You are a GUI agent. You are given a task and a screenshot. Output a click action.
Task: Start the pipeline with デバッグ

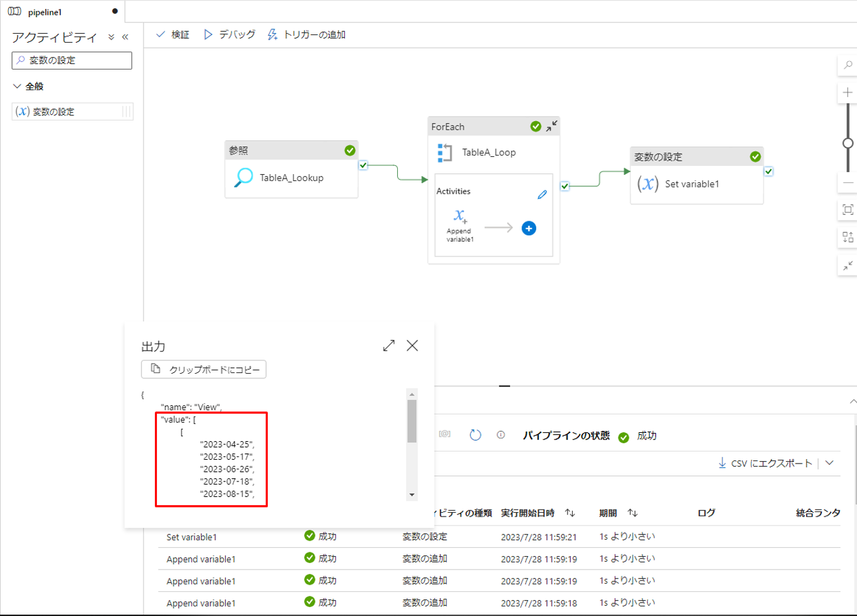coord(230,34)
